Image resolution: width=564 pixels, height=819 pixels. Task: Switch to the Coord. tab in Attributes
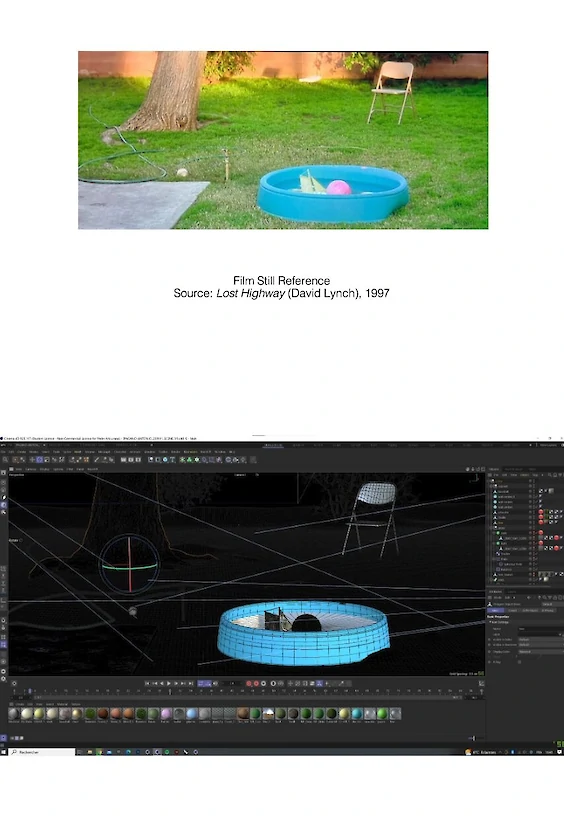tap(512, 611)
